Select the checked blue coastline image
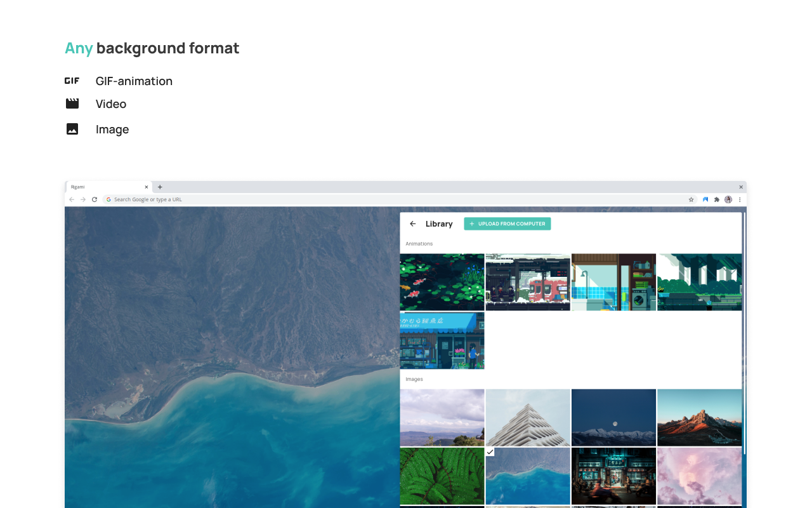Viewport: 812px width, 508px height. (x=528, y=476)
